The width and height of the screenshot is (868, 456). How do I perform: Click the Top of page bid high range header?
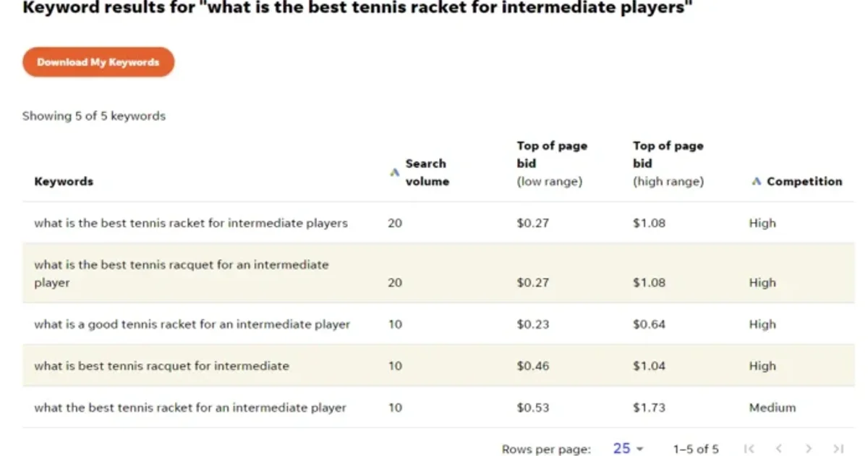pyautogui.click(x=668, y=164)
